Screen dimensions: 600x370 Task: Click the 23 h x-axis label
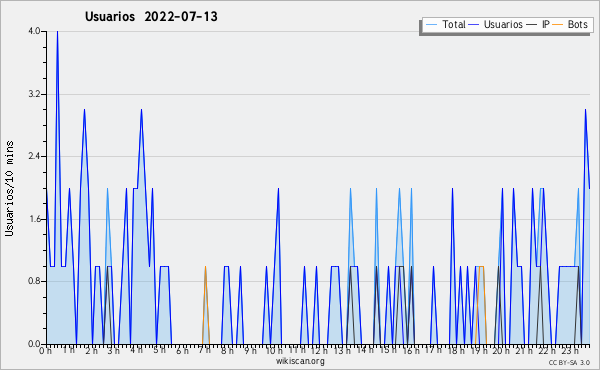pos(570,350)
